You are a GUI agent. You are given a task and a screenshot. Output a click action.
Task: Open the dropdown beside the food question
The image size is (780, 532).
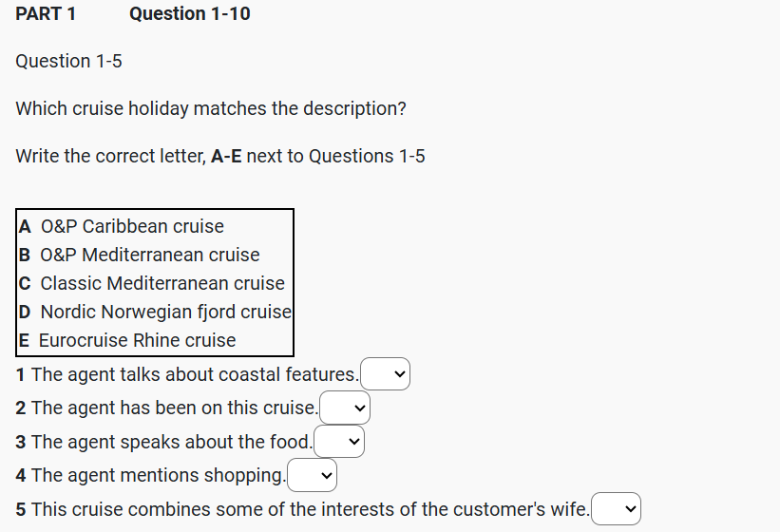pyautogui.click(x=339, y=442)
